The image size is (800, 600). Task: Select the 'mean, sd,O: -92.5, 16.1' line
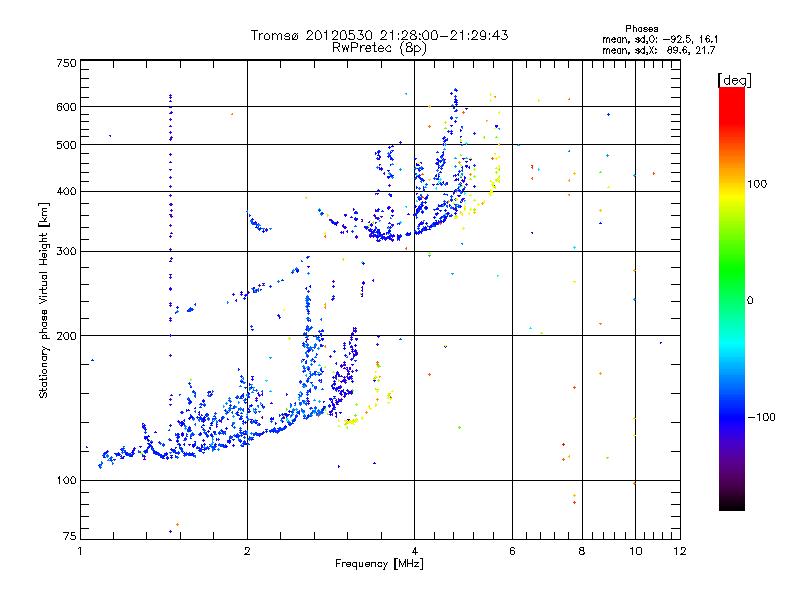pos(660,39)
